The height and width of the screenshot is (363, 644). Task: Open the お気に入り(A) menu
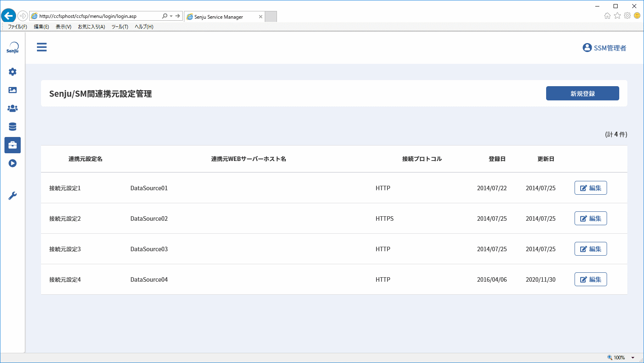(x=91, y=27)
